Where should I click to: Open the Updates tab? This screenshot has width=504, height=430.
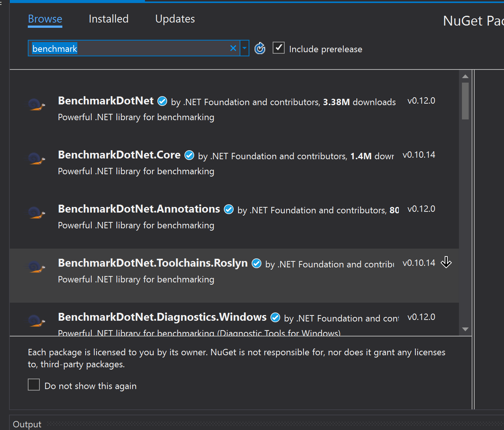click(x=175, y=19)
